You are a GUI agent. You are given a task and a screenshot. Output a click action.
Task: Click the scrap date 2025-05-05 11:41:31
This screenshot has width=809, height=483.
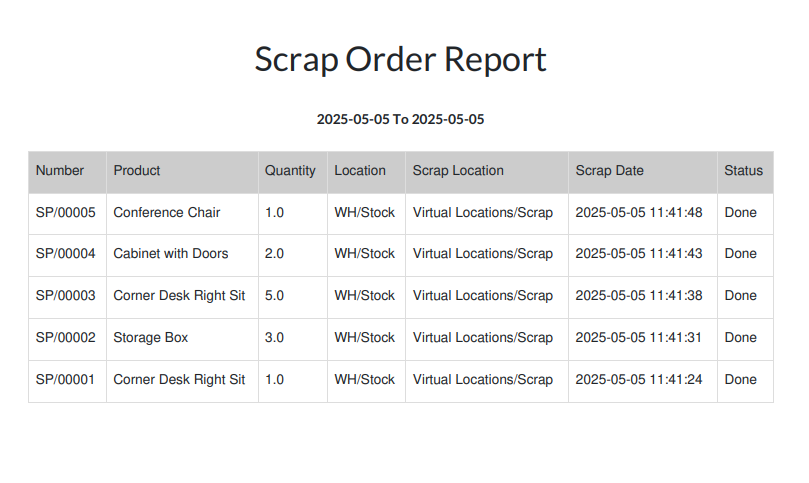pos(639,337)
